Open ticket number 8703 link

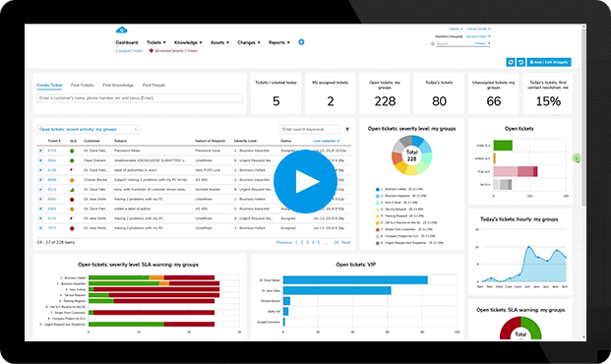[52, 151]
